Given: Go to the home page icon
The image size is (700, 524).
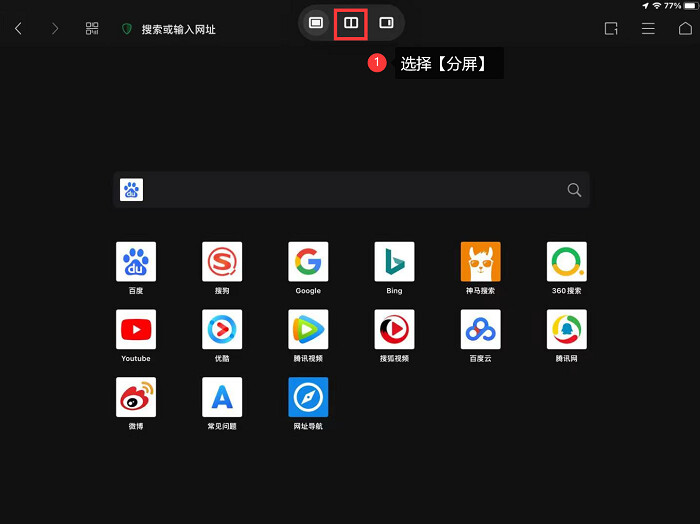Looking at the screenshot, I should point(685,29).
